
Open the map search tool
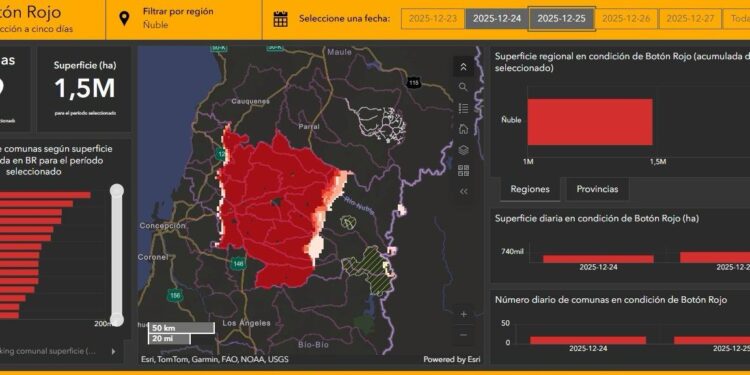(463, 87)
